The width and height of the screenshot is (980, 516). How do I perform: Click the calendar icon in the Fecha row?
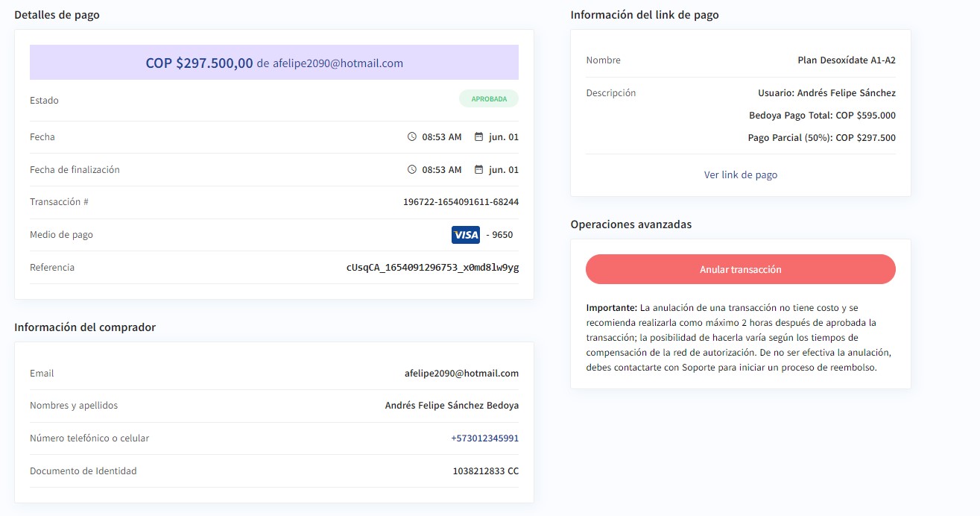pyautogui.click(x=479, y=137)
